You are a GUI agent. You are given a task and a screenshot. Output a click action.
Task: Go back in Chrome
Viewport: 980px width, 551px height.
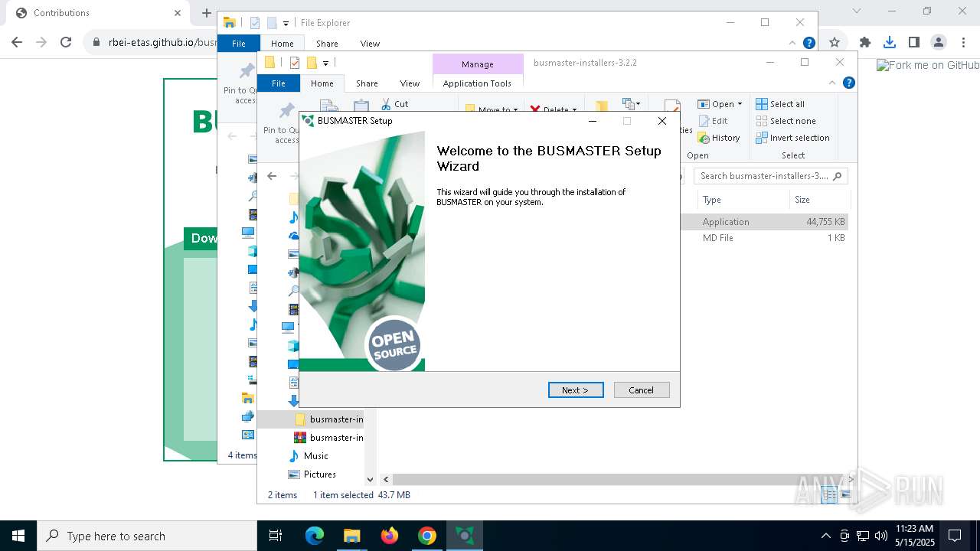pyautogui.click(x=17, y=42)
